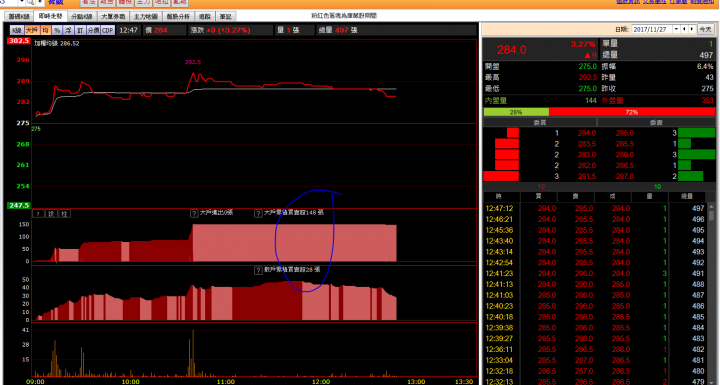Click the 外盤量 353 value

pyautogui.click(x=708, y=101)
